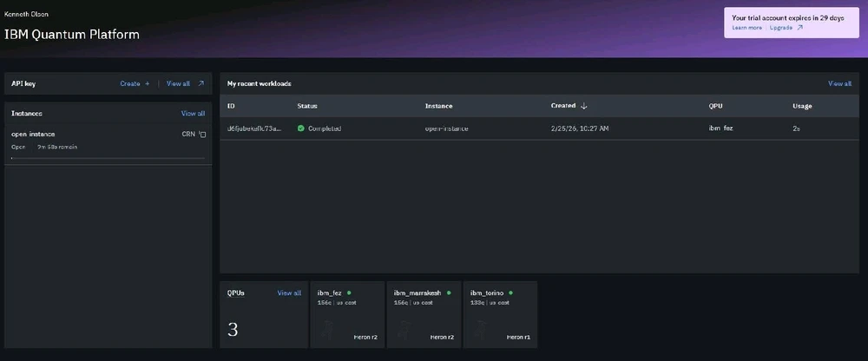The width and height of the screenshot is (868, 361).
Task: Click the API key external-link arrow icon
Action: [201, 84]
